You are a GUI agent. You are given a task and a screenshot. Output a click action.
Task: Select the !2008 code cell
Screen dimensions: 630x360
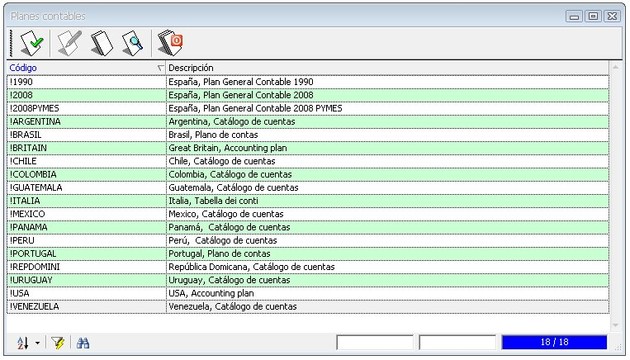pos(86,95)
